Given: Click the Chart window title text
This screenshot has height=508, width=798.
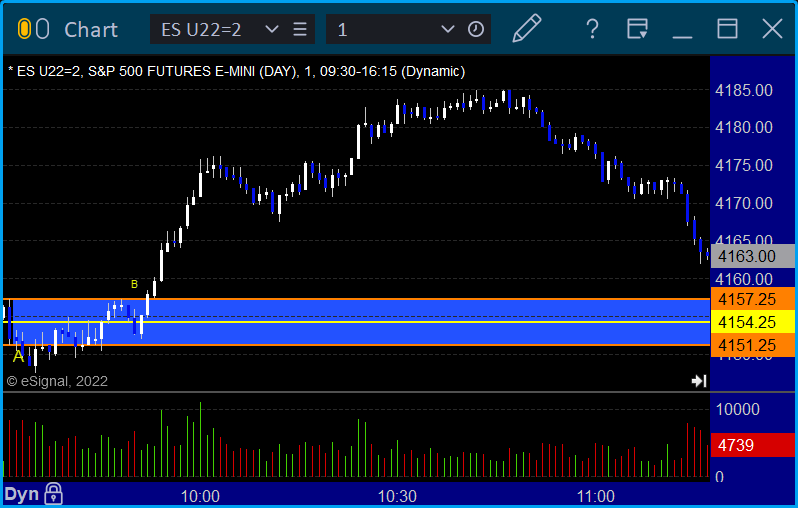Looking at the screenshot, I should click(x=91, y=30).
